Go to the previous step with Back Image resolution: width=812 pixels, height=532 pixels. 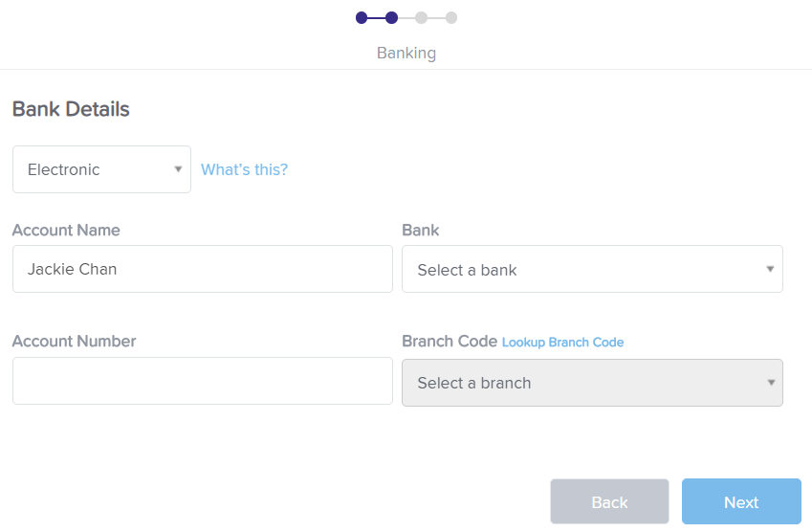pos(609,502)
